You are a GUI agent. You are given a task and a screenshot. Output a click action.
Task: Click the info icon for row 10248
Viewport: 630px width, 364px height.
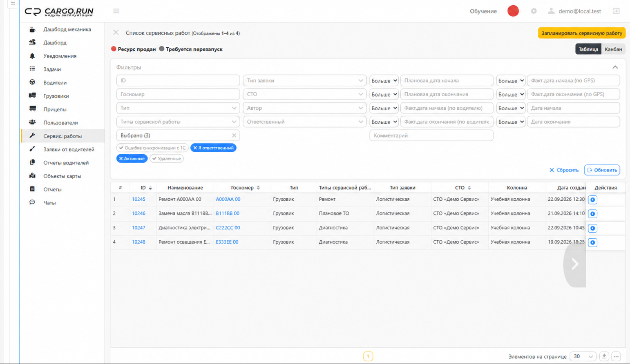592,242
